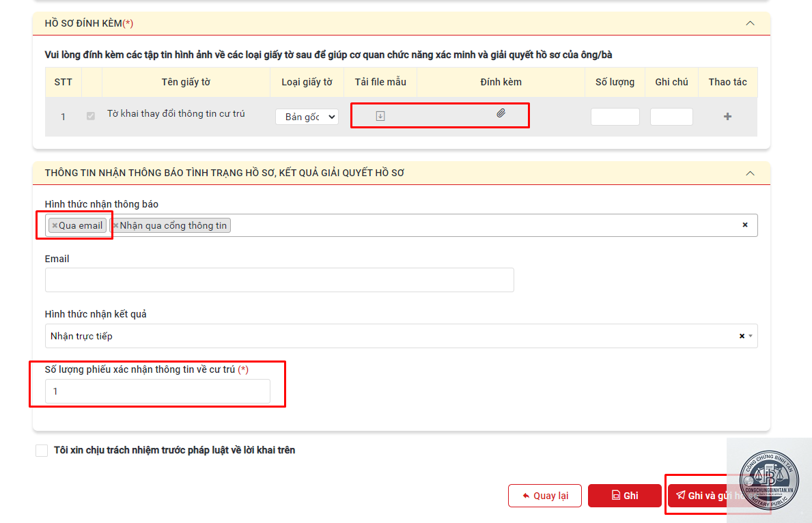Add a row with the plus icon
The height and width of the screenshot is (523, 812).
tap(727, 117)
